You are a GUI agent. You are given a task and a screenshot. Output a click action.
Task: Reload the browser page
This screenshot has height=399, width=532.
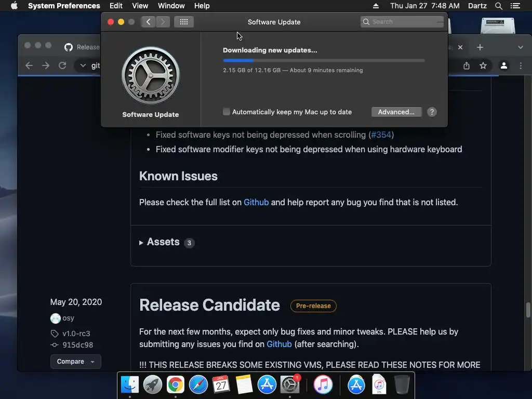click(x=62, y=65)
